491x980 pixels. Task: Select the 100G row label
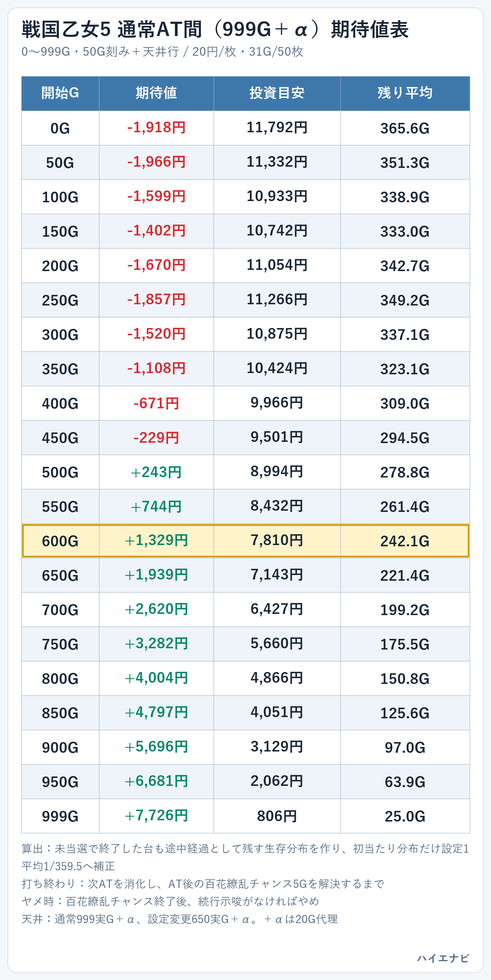(x=60, y=197)
